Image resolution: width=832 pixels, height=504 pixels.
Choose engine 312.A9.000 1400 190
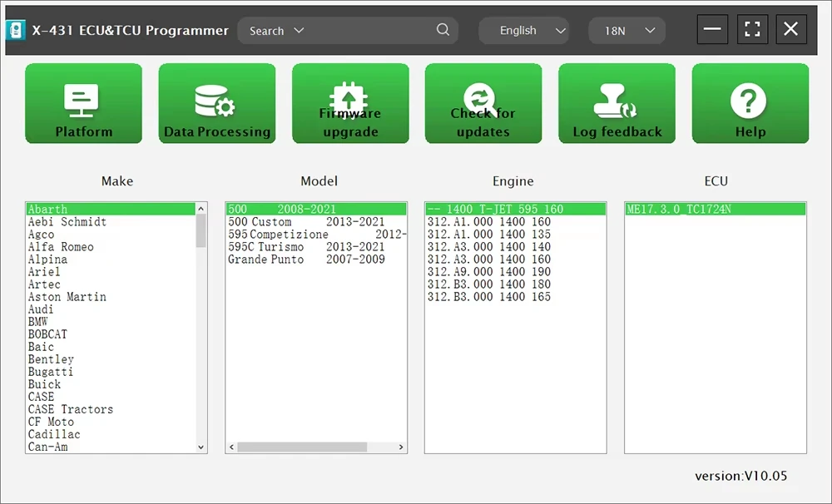pyautogui.click(x=488, y=272)
